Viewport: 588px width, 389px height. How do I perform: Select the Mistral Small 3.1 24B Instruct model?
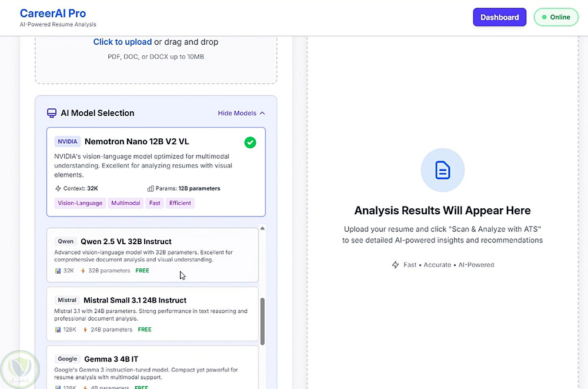(153, 314)
